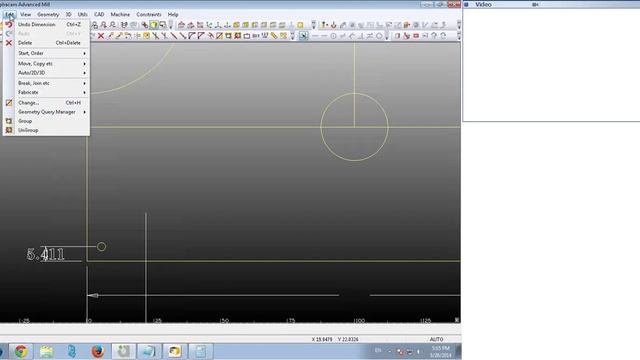Click the first house-shaped view icon
The image size is (640, 360).
pyautogui.click(x=181, y=25)
